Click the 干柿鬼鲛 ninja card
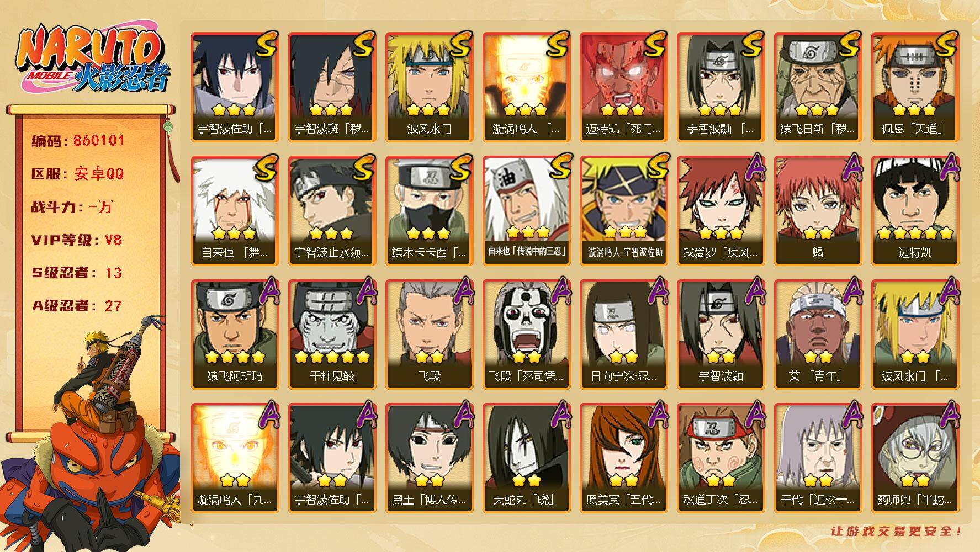This screenshot has width=980, height=552. [332, 335]
